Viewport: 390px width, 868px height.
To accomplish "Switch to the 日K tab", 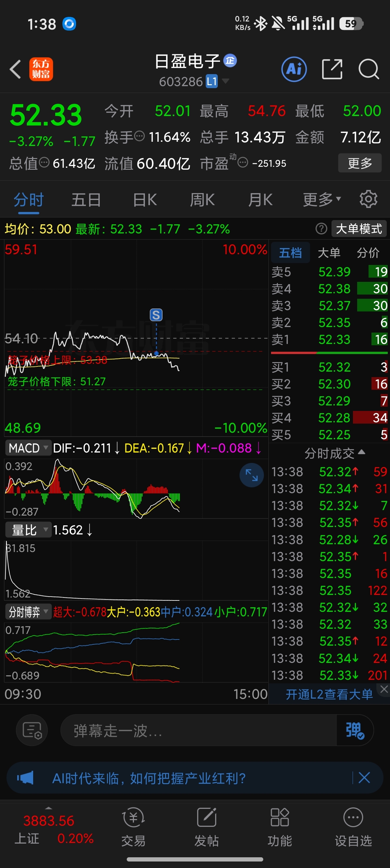I will pyautogui.click(x=145, y=200).
